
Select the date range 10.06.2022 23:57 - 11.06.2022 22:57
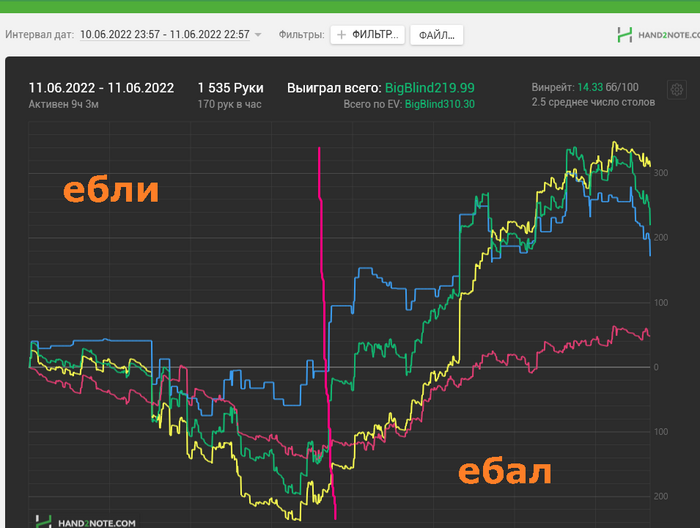tap(165, 34)
